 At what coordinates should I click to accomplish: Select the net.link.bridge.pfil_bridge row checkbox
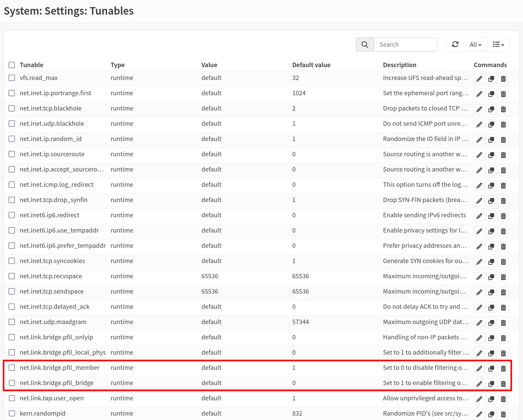12,383
